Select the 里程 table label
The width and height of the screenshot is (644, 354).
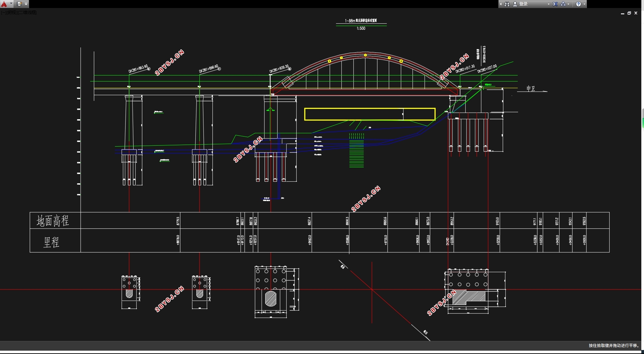tap(51, 242)
